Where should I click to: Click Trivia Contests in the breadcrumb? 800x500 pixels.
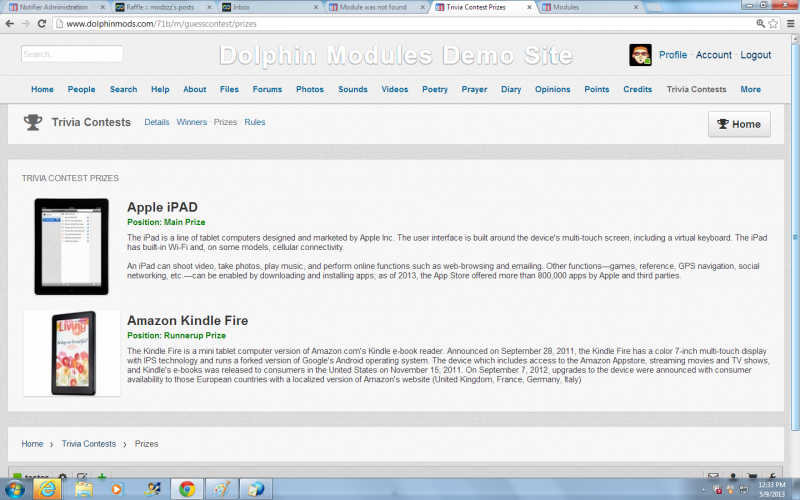click(x=89, y=444)
